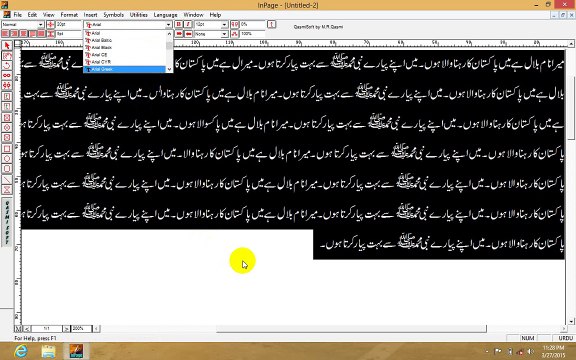
Task: Open the None dropdown arrow
Action: pyautogui.click(x=224, y=34)
